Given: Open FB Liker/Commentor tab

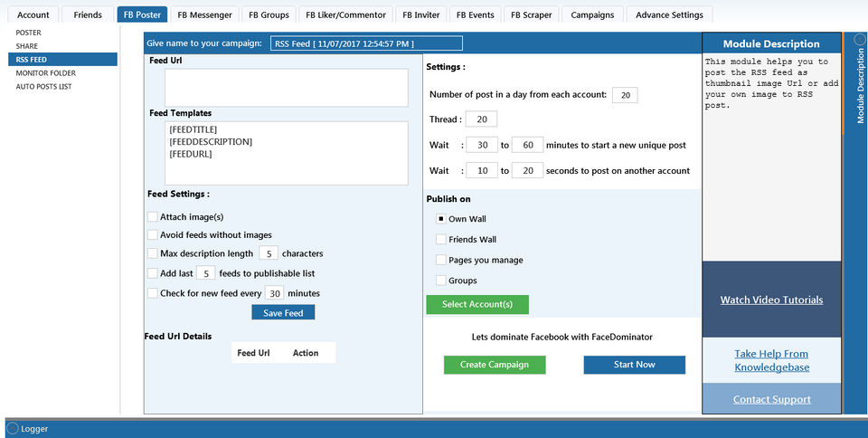Looking at the screenshot, I should pos(346,14).
